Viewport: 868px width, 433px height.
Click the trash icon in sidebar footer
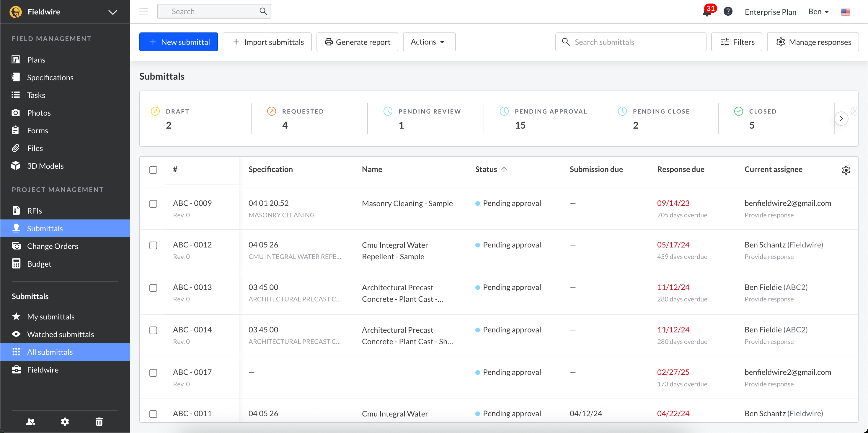tap(99, 421)
